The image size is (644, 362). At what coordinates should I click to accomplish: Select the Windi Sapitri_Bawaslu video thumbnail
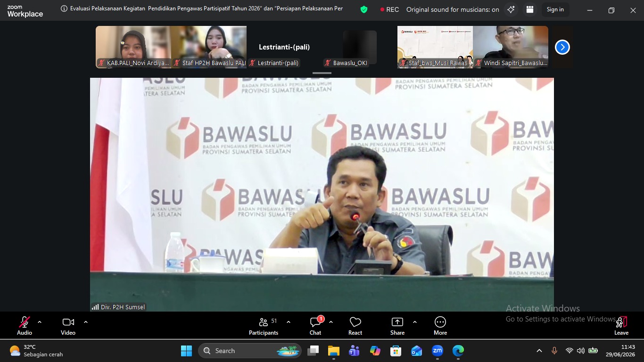(x=511, y=47)
